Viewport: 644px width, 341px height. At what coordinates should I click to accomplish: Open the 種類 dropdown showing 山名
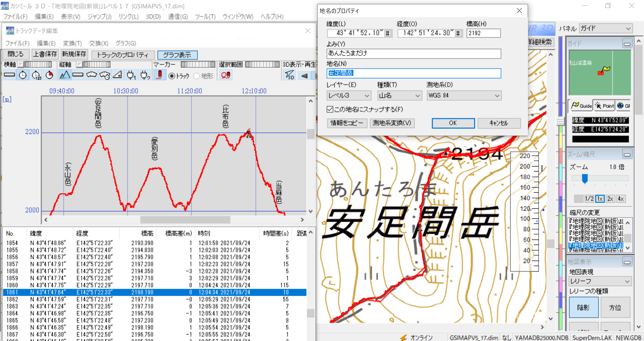[399, 95]
